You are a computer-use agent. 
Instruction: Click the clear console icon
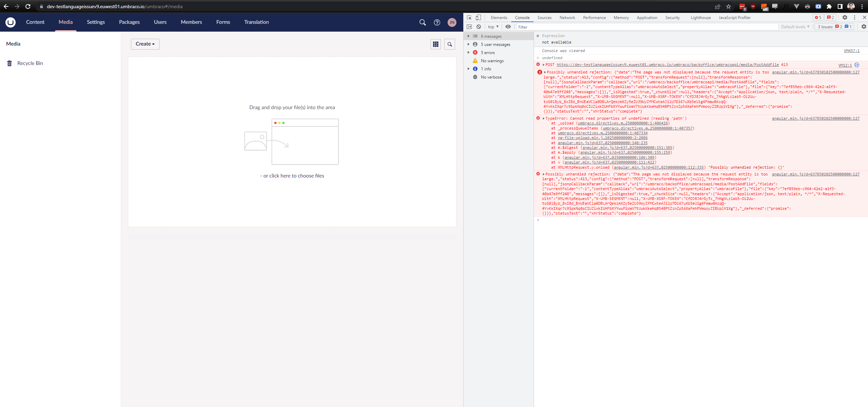(x=479, y=27)
